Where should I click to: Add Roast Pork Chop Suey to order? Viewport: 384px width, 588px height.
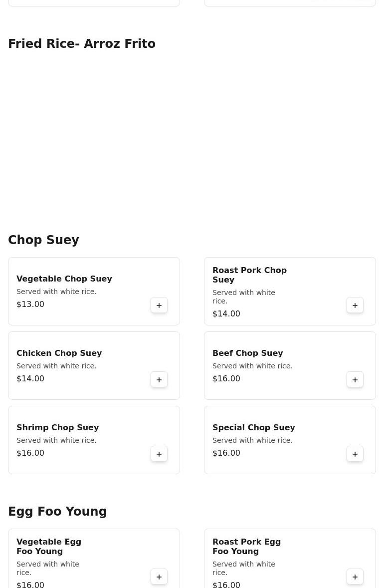pos(355,305)
